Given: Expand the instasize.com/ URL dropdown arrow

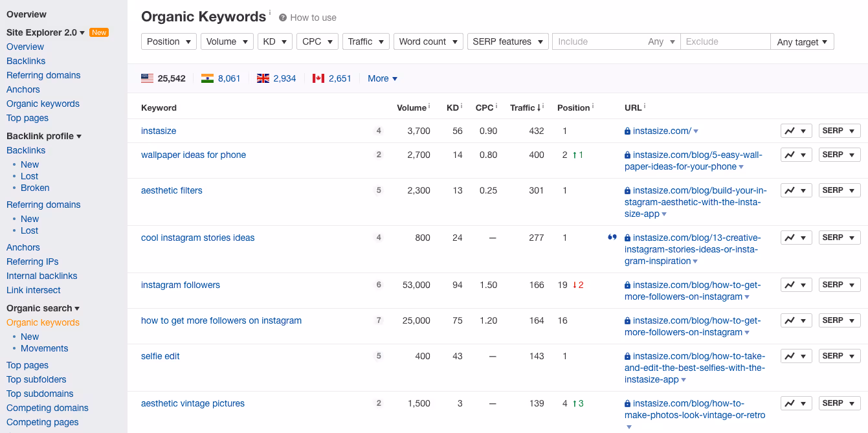Looking at the screenshot, I should click(696, 131).
